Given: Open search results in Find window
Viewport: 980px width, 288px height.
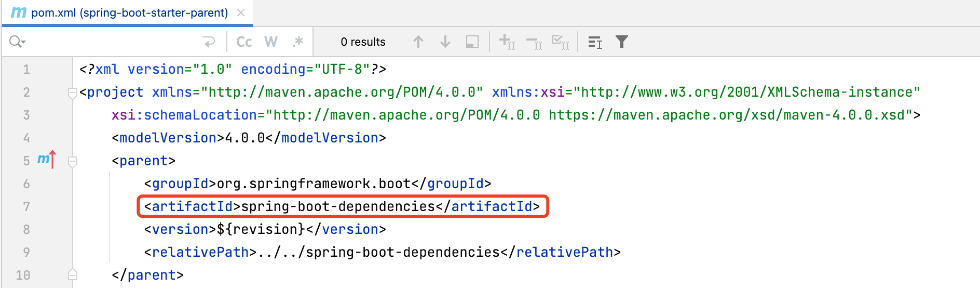Looking at the screenshot, I should (x=472, y=42).
